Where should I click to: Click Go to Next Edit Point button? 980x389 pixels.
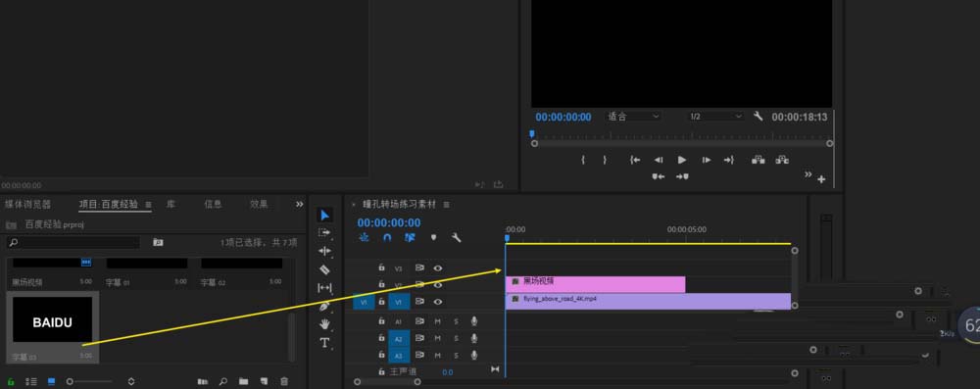[x=682, y=177]
